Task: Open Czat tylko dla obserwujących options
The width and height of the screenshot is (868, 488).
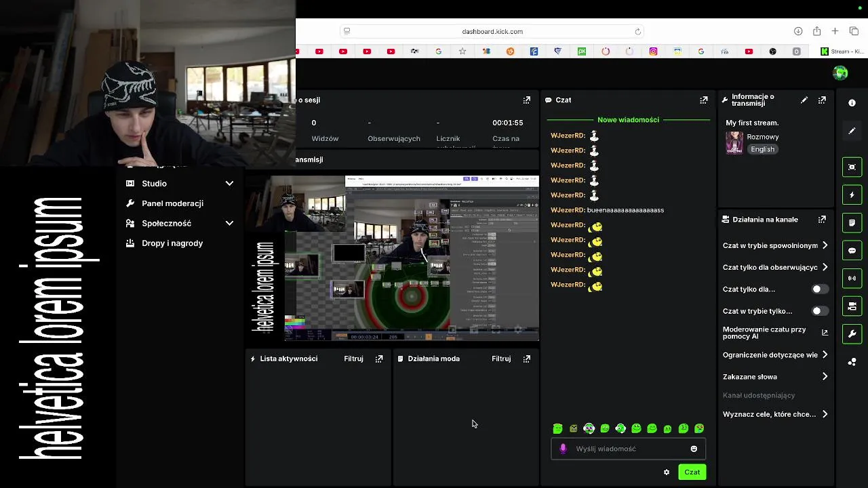Action: (776, 267)
